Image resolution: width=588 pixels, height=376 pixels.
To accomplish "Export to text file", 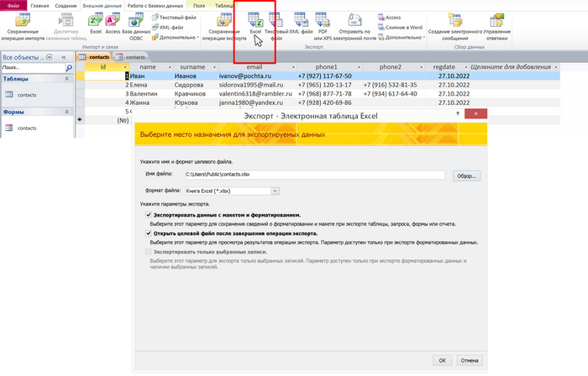I will (x=276, y=26).
